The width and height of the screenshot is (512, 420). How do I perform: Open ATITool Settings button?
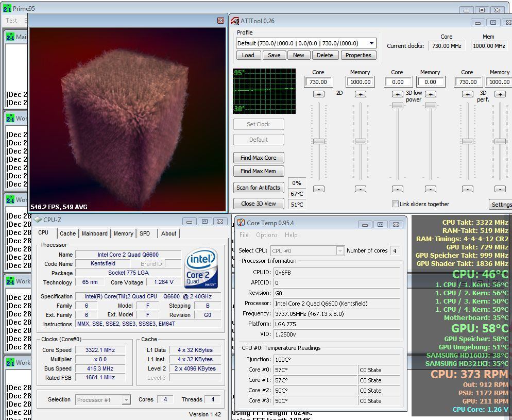[x=501, y=205]
